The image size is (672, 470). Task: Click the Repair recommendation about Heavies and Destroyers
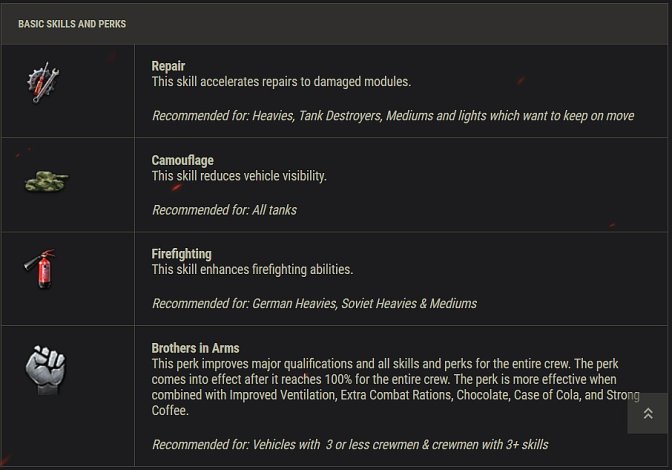pyautogui.click(x=393, y=116)
